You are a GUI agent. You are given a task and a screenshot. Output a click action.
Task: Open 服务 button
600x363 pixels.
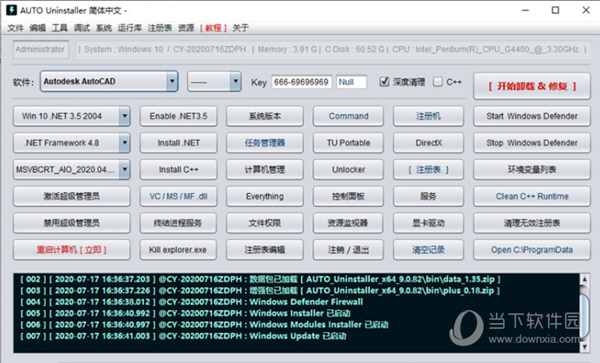click(428, 196)
